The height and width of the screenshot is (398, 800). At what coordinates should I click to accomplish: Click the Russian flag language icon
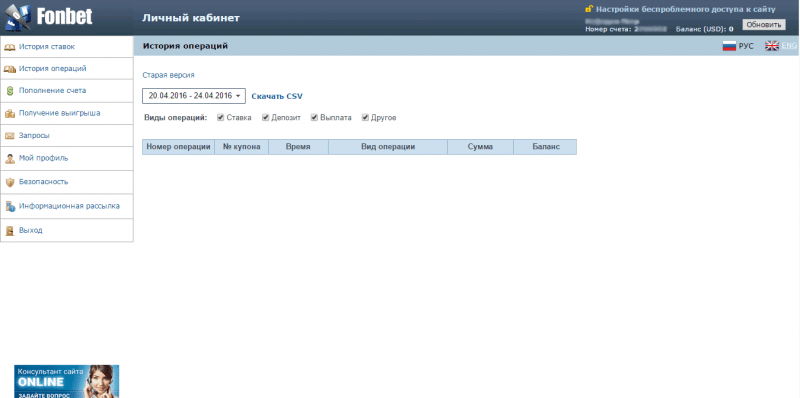tap(729, 46)
